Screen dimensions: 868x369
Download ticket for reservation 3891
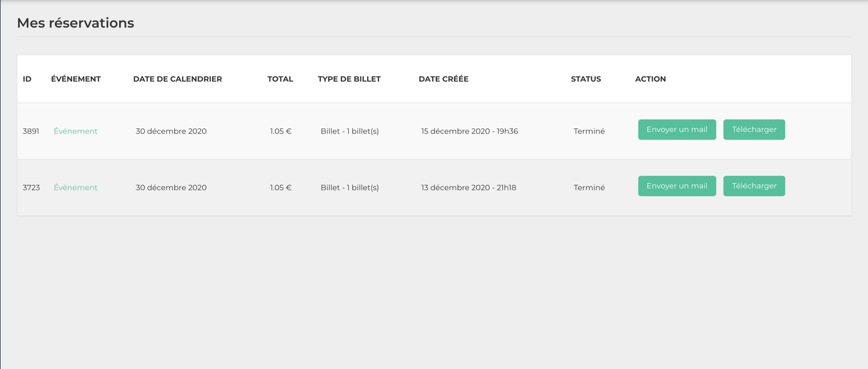pos(754,130)
